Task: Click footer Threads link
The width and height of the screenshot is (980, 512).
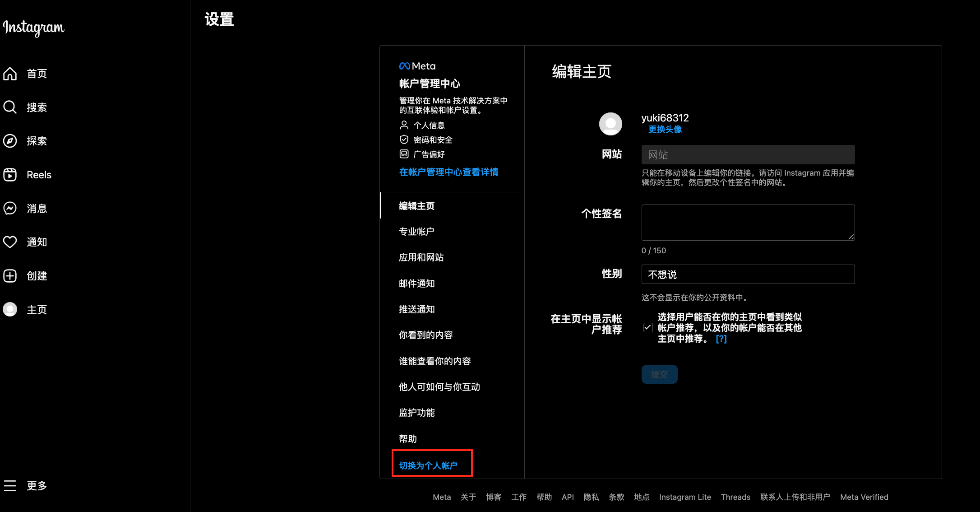Action: tap(735, 497)
